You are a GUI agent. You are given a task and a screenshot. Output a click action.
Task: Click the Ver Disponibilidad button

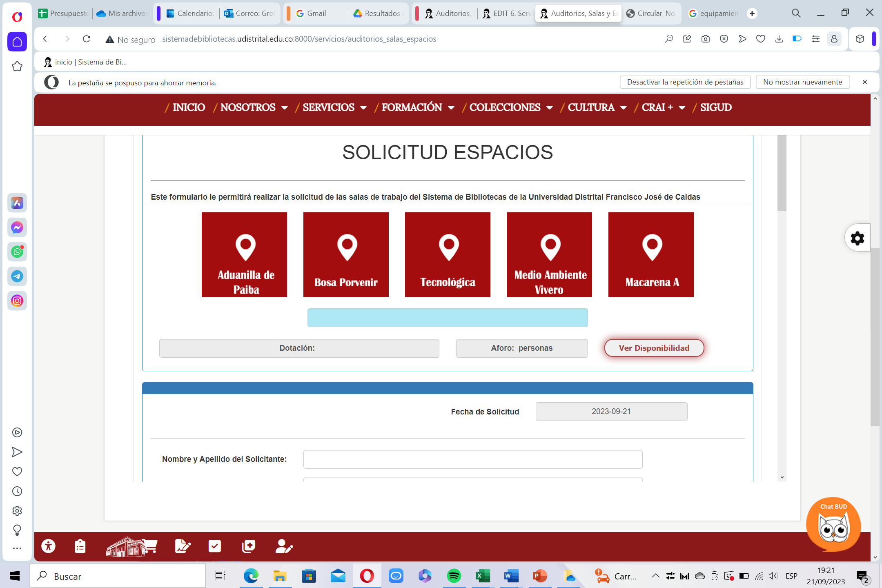pyautogui.click(x=654, y=348)
